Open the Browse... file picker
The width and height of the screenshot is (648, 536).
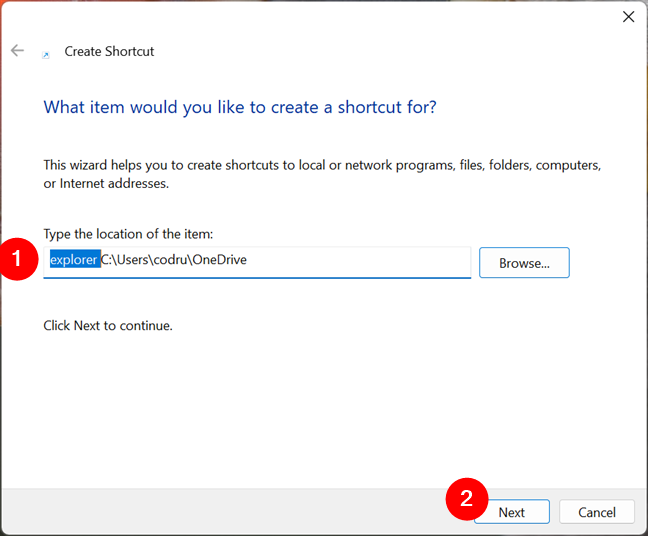click(524, 263)
